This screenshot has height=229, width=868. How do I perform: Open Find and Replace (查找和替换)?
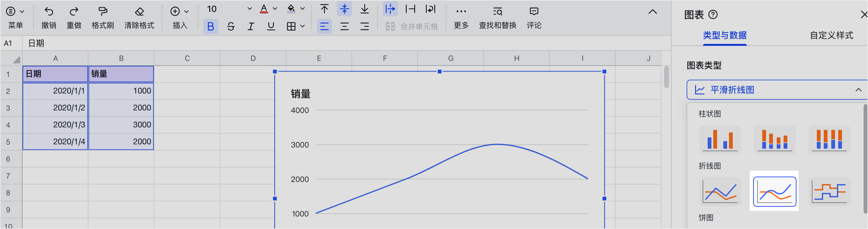(497, 12)
